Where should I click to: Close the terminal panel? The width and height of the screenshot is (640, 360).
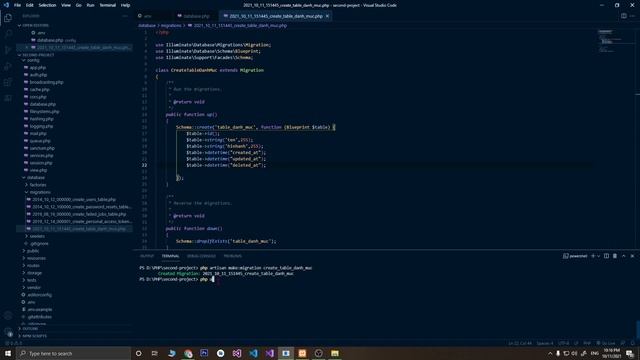[x=632, y=256]
